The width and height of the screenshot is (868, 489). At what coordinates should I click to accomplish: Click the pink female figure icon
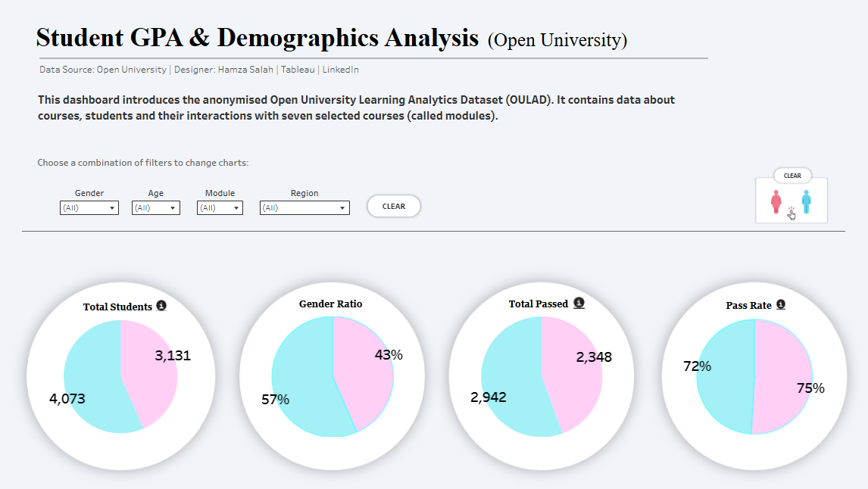coord(776,202)
